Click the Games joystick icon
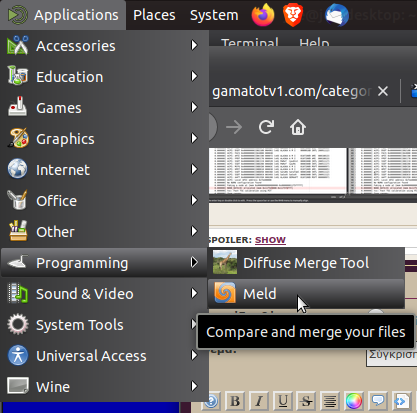 tap(18, 107)
